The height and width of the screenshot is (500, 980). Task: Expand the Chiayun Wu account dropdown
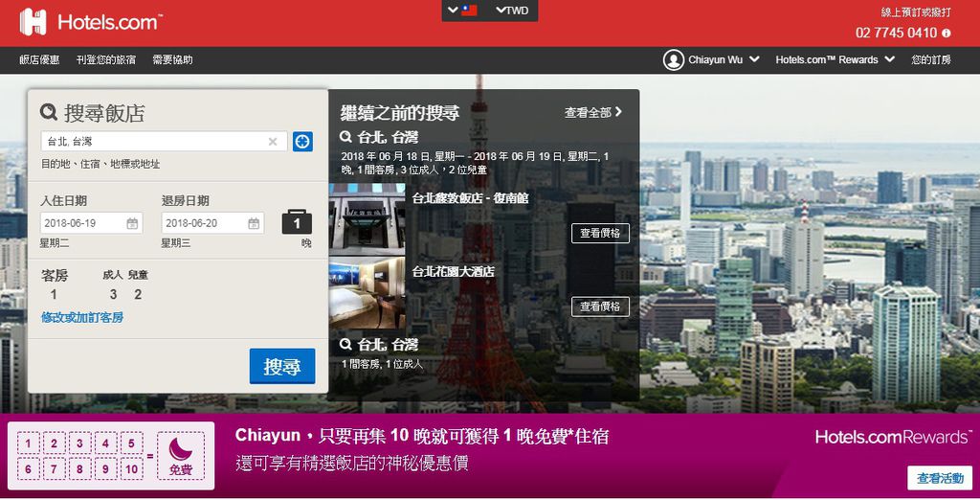pos(724,59)
